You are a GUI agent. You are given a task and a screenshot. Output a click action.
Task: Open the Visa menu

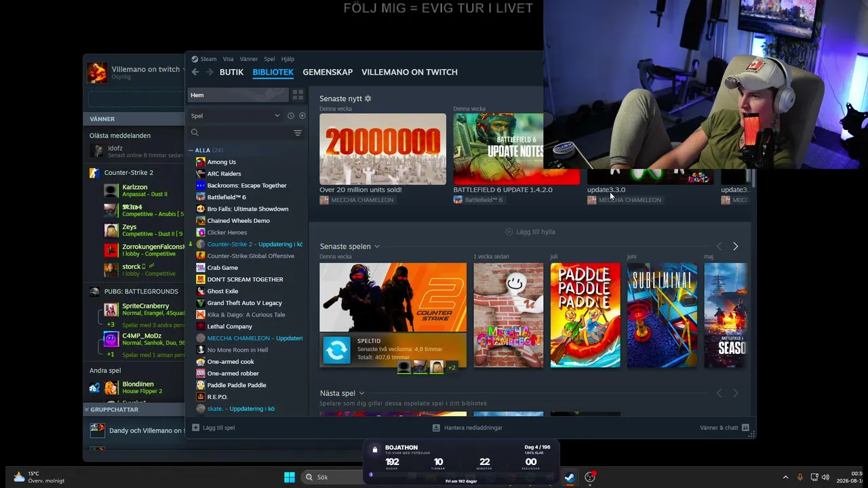pyautogui.click(x=228, y=59)
